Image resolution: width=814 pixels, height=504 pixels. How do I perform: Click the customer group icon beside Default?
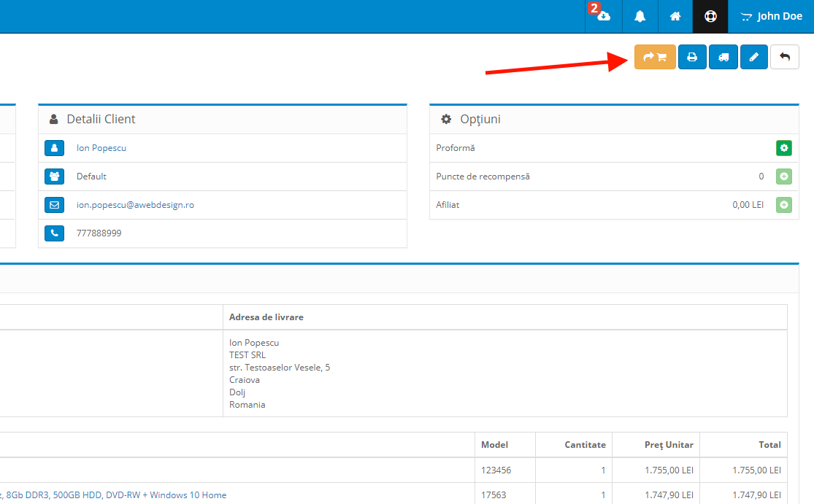pos(55,177)
